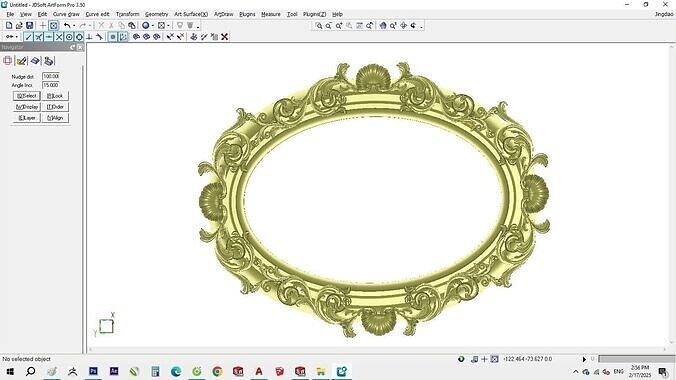
Task: Toggle the perpendicular snap icon
Action: pos(90,37)
